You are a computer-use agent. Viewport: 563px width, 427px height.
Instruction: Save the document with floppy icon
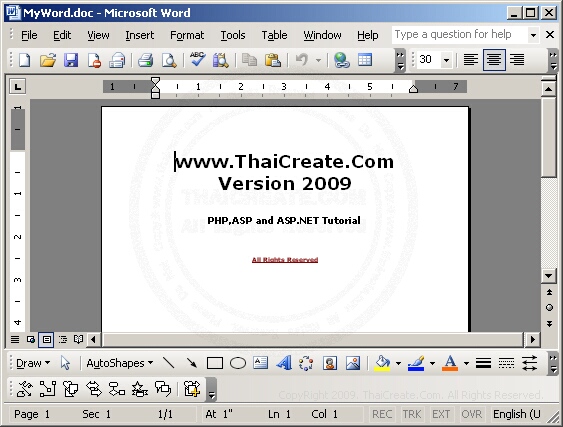point(71,60)
